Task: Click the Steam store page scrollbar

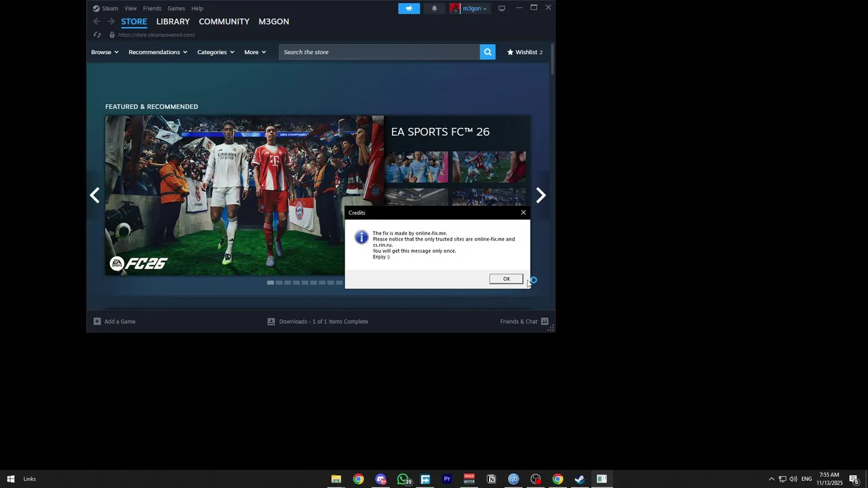Action: [552, 60]
